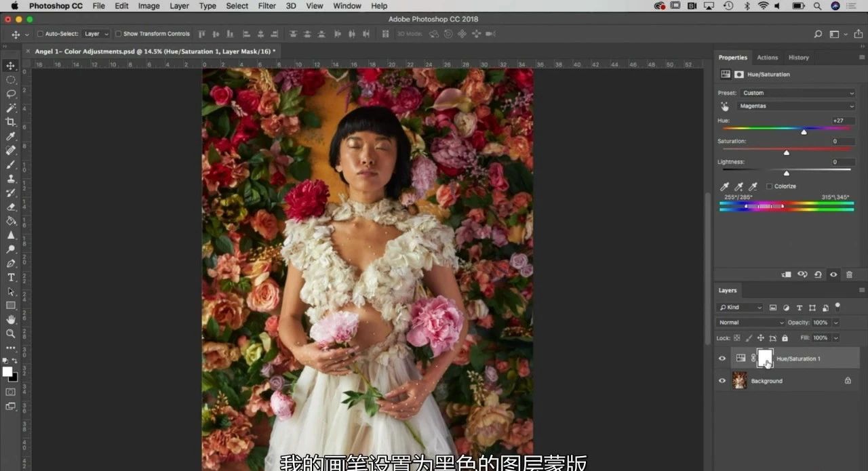Hide the Background layer
Screen dimensions: 868x471
click(722, 381)
